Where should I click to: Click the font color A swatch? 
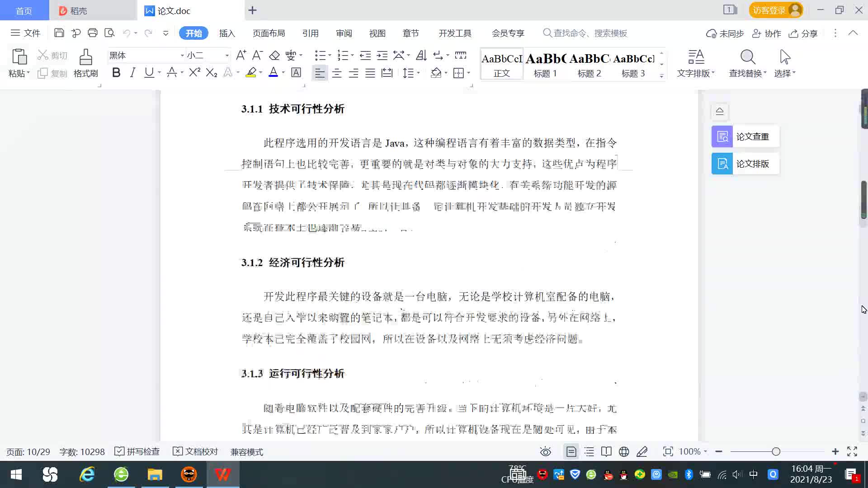click(274, 72)
